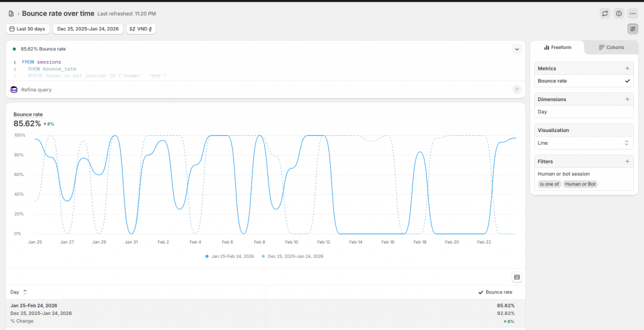Click the submit arrow in Refine query
The width and height of the screenshot is (644, 330).
click(517, 89)
